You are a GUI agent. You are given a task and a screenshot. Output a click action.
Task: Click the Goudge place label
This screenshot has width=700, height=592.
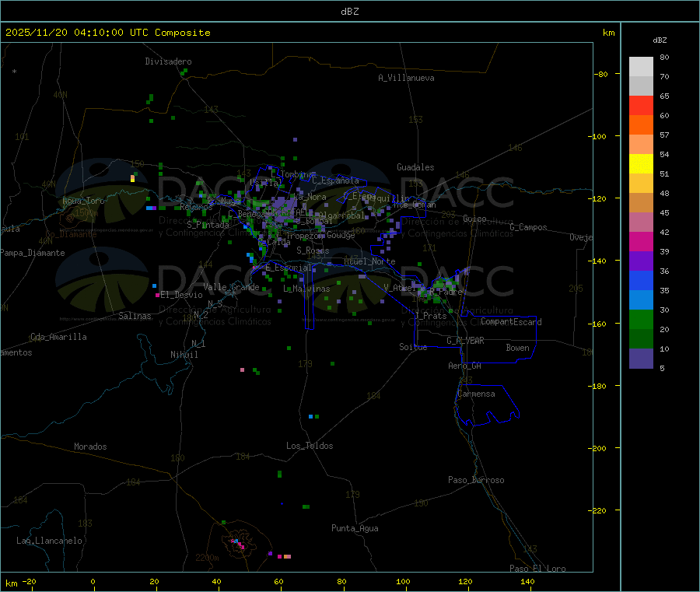[x=341, y=235]
